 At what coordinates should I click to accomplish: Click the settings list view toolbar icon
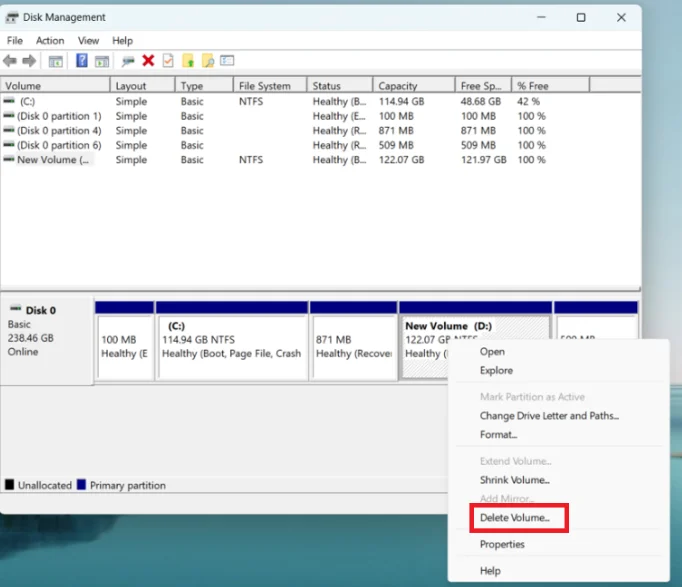(x=227, y=60)
